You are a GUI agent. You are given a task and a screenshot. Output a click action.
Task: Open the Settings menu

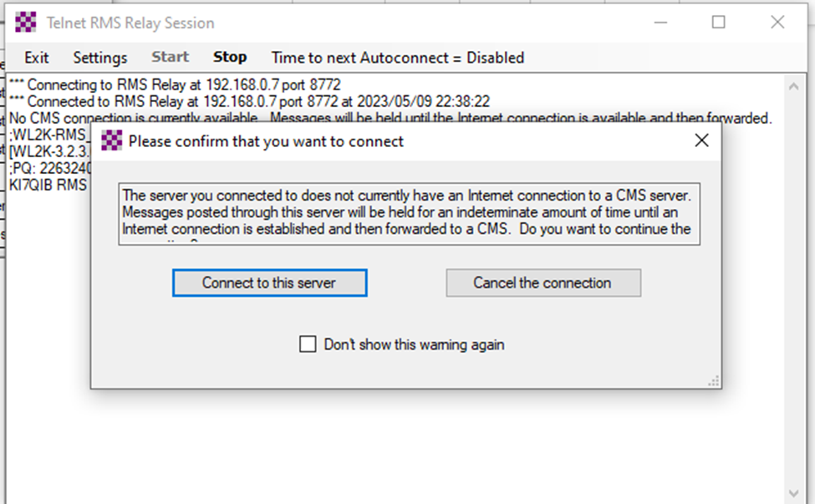tap(100, 58)
